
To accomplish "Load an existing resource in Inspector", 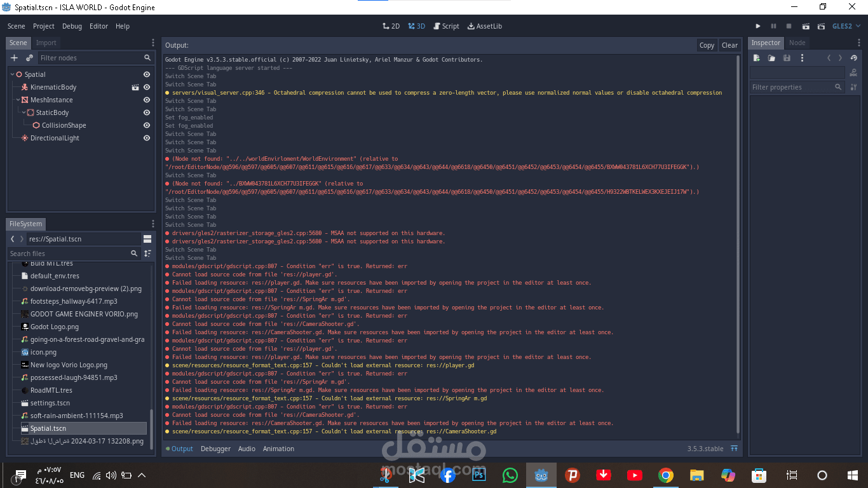I will [771, 58].
